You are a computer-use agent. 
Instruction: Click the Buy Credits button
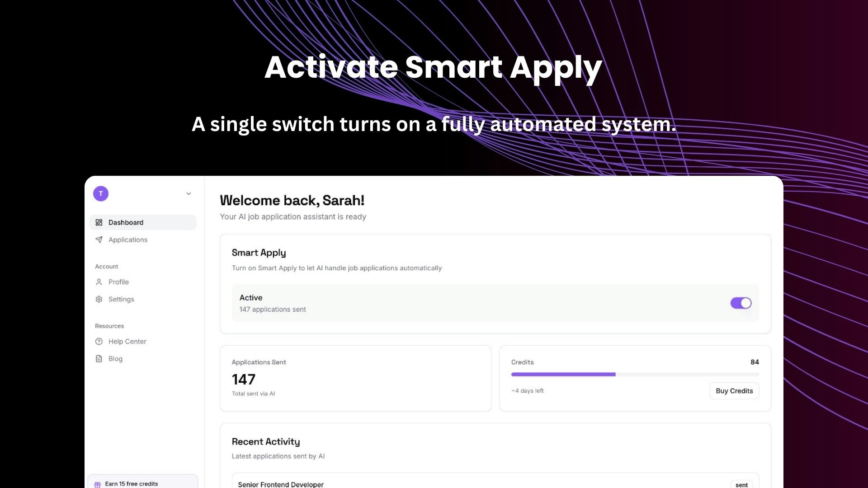tap(734, 391)
